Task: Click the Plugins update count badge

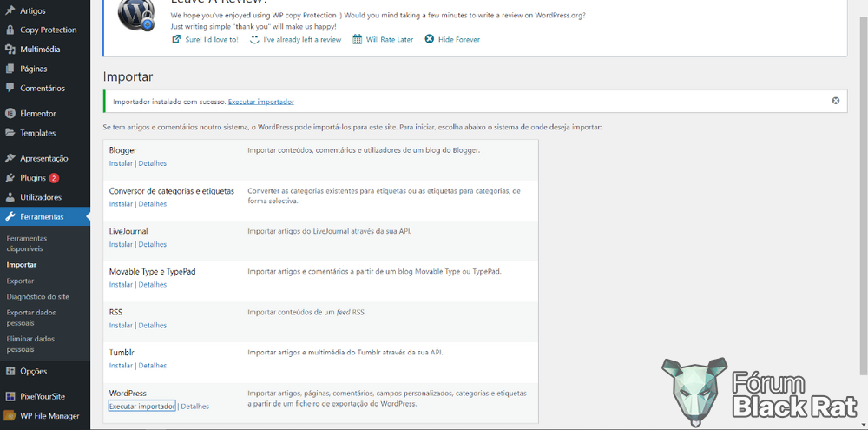Action: [54, 178]
